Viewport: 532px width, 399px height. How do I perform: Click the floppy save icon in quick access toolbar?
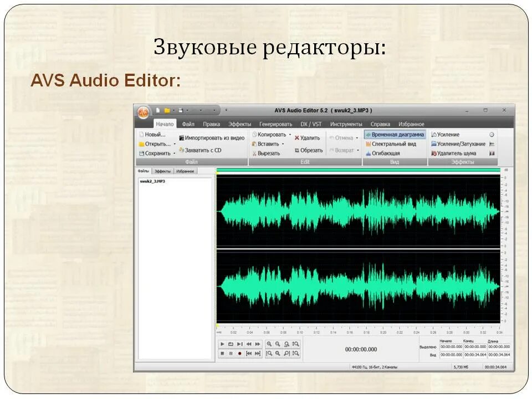pos(181,110)
